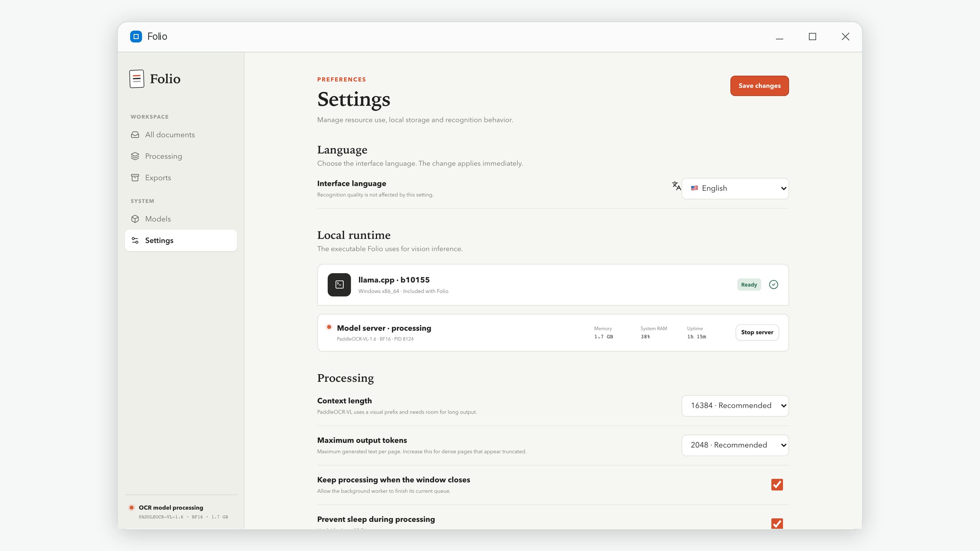The width and height of the screenshot is (980, 551).
Task: Click the Stop server button
Action: 757,332
